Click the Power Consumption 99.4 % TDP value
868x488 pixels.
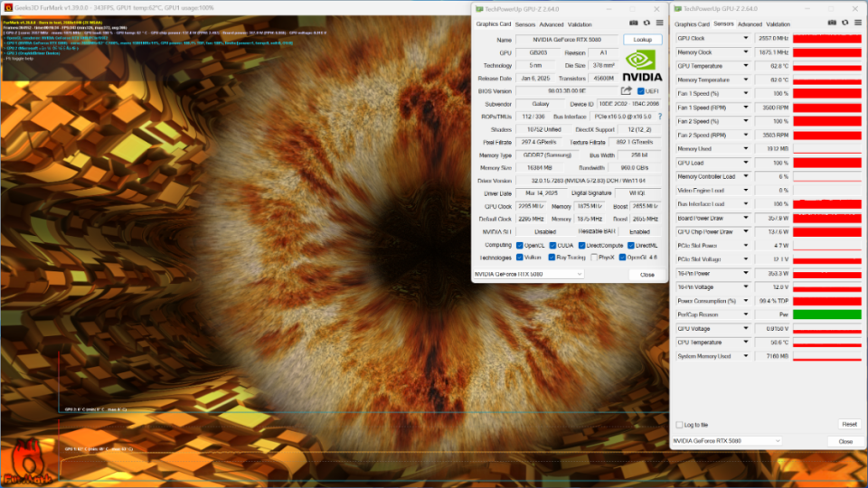[773, 301]
